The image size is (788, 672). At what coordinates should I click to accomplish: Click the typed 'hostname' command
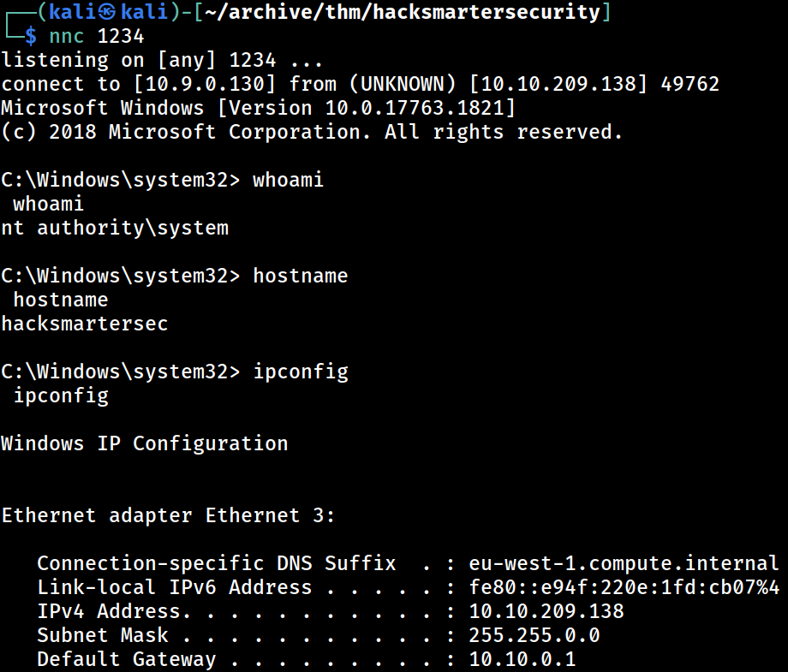[301, 276]
